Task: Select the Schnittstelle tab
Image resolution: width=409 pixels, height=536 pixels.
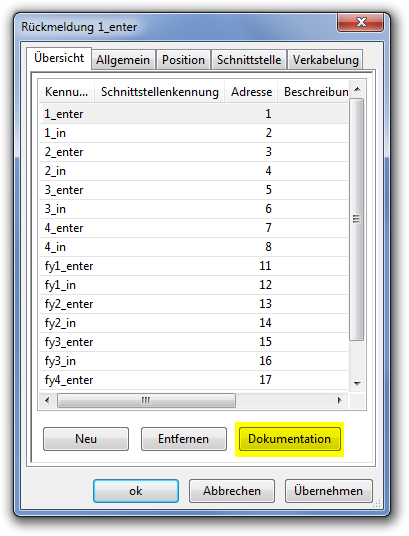Action: pyautogui.click(x=249, y=60)
